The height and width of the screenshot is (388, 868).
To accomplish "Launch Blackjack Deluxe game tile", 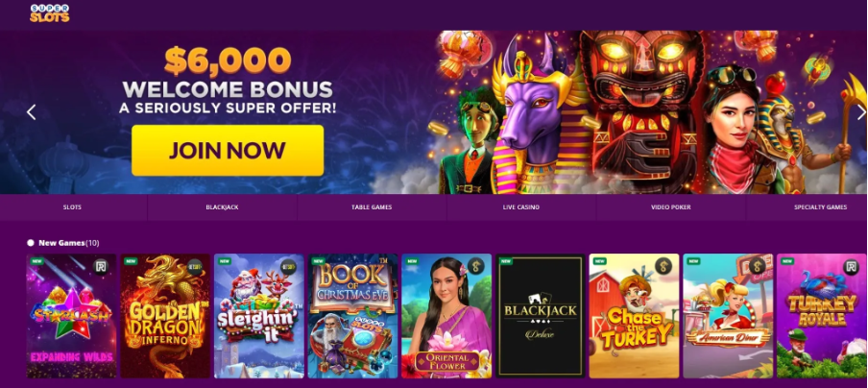I will click(541, 316).
